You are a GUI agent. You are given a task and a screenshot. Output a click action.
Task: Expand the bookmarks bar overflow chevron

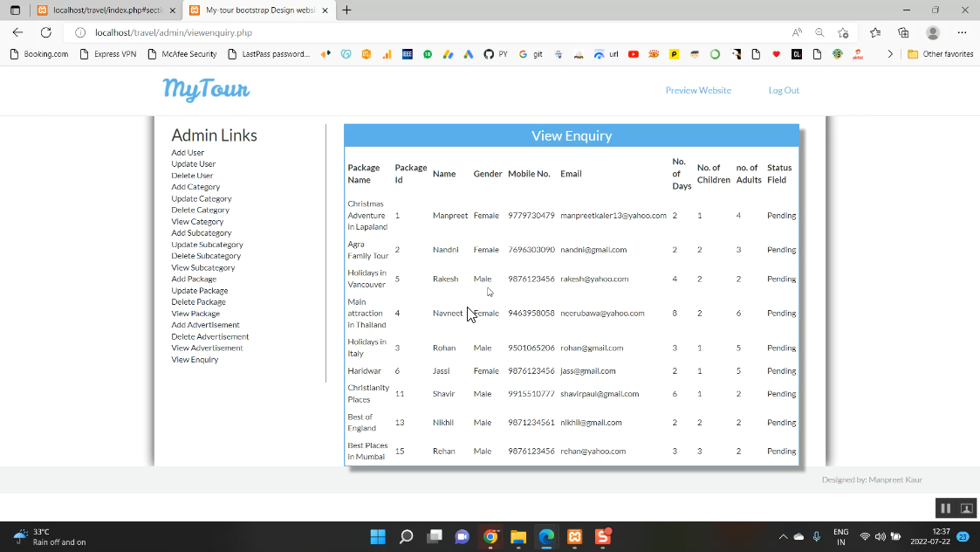tap(890, 54)
